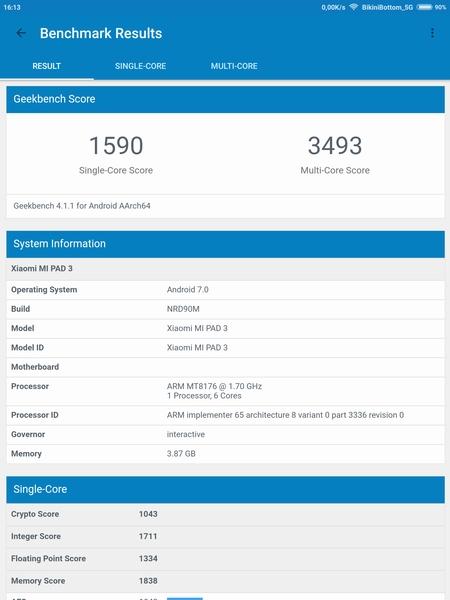Tap the 3.87 GB memory value

tap(181, 453)
